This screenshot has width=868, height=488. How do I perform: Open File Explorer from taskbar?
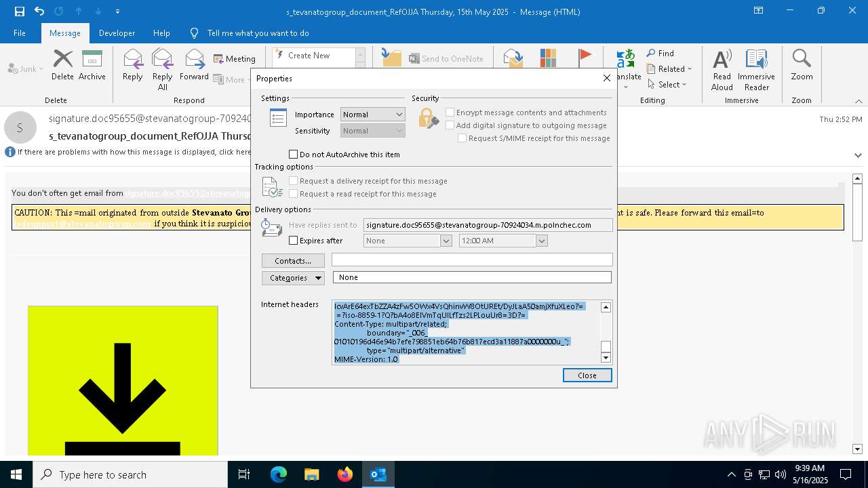[311, 474]
